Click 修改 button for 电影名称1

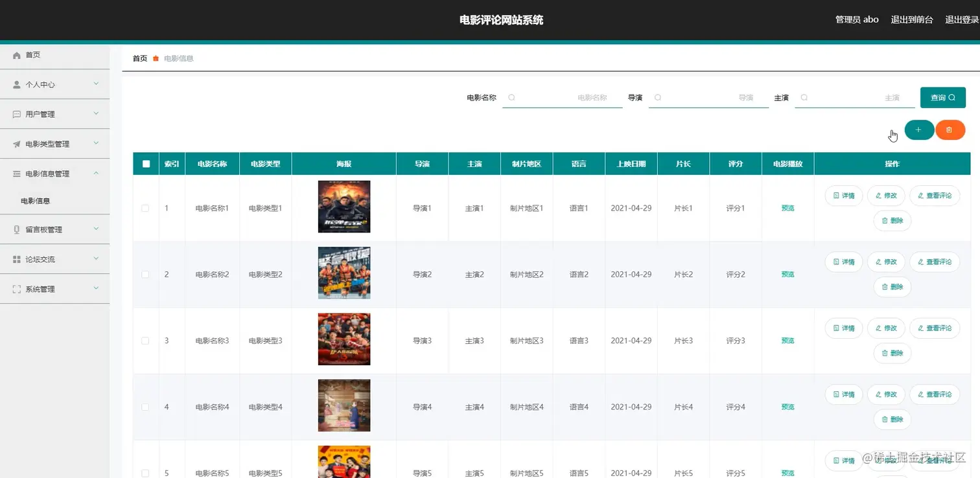click(886, 196)
